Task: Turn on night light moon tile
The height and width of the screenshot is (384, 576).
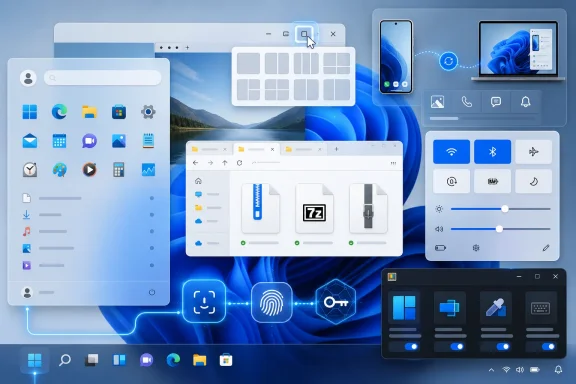Action: 533,181
